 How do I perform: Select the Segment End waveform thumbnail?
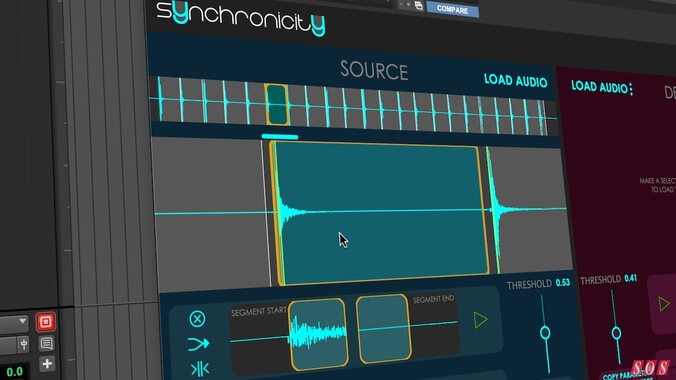(383, 329)
